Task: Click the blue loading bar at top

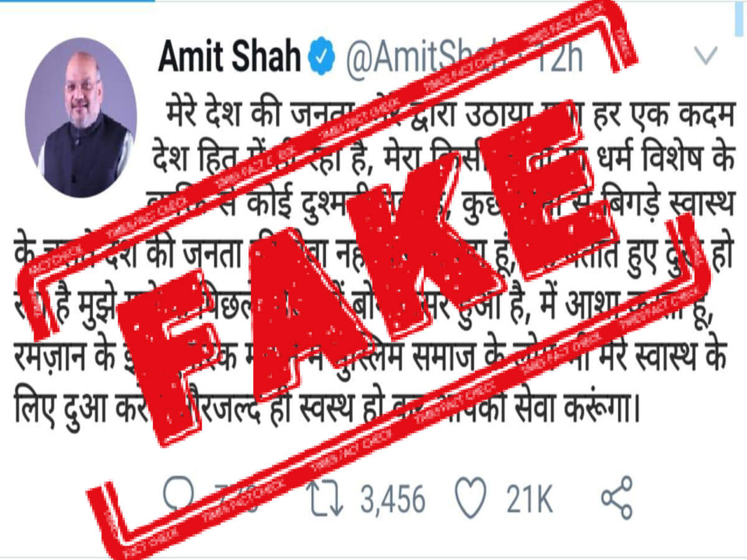Action: (77, 1)
